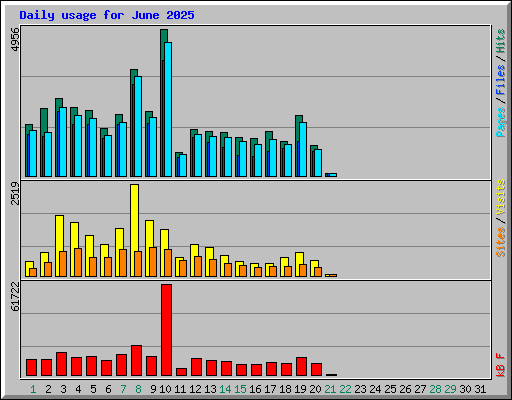Click day 17 on the x-axis

click(x=270, y=389)
